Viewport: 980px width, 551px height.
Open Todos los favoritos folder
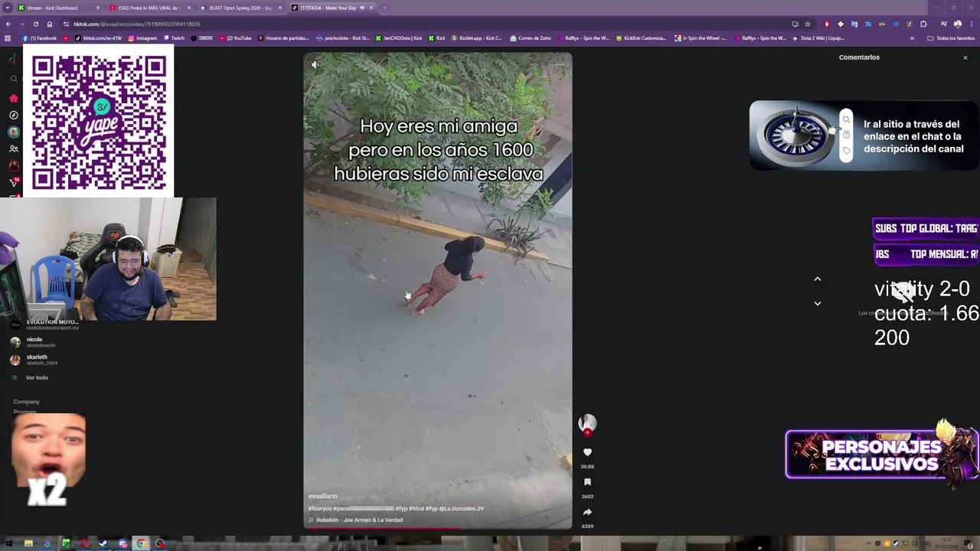[x=951, y=37]
